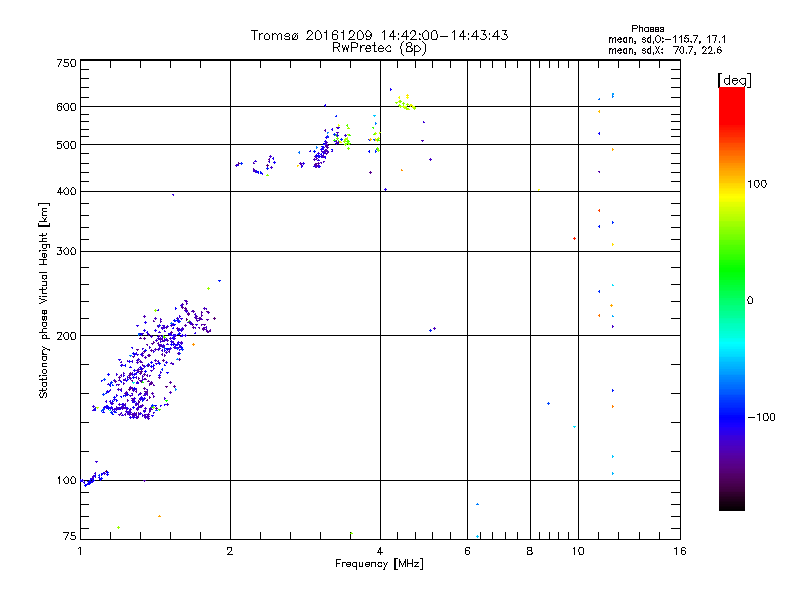Click the 'mean, sd,X: 70.7, 22.6' text

pyautogui.click(x=665, y=50)
